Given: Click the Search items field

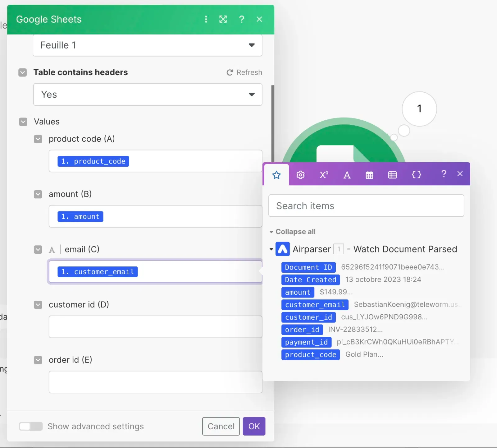Looking at the screenshot, I should click(366, 206).
